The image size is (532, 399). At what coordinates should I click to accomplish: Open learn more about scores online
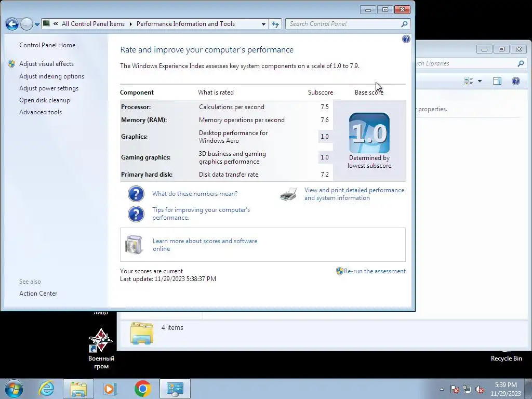click(x=205, y=245)
